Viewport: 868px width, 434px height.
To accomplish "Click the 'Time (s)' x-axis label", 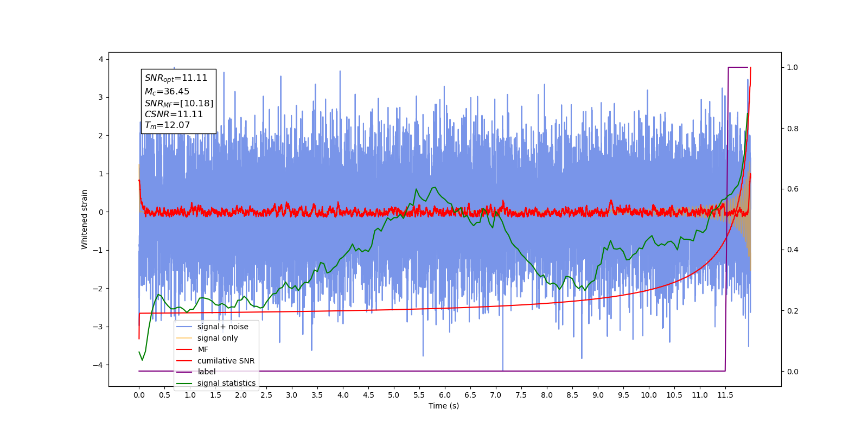I will (444, 406).
